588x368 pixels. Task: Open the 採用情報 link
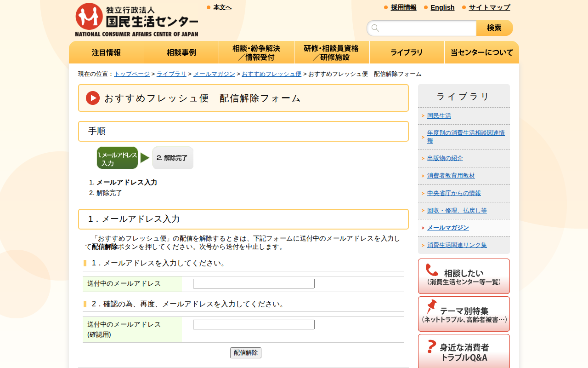tap(404, 7)
